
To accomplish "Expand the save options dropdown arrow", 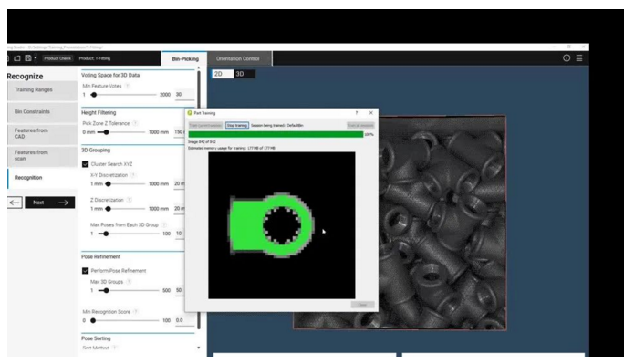I will coord(36,58).
